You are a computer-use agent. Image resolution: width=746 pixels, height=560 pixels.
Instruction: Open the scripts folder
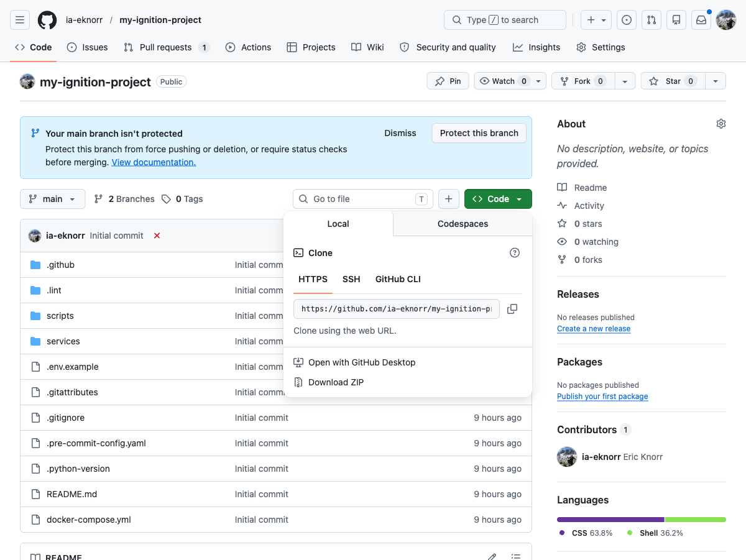60,316
